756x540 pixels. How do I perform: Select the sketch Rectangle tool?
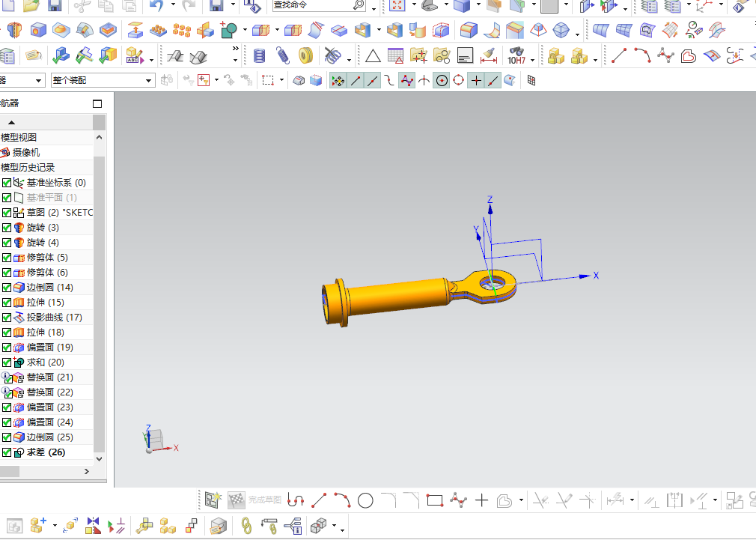point(435,500)
